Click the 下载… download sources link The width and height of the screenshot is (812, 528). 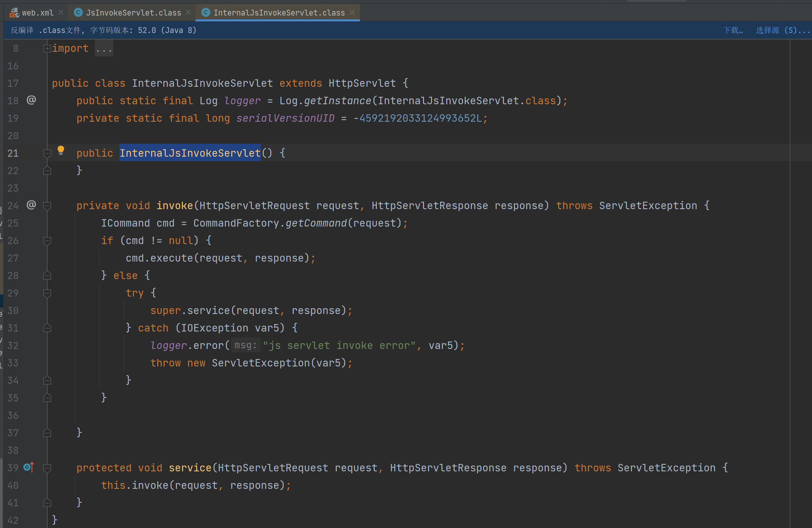tap(733, 30)
